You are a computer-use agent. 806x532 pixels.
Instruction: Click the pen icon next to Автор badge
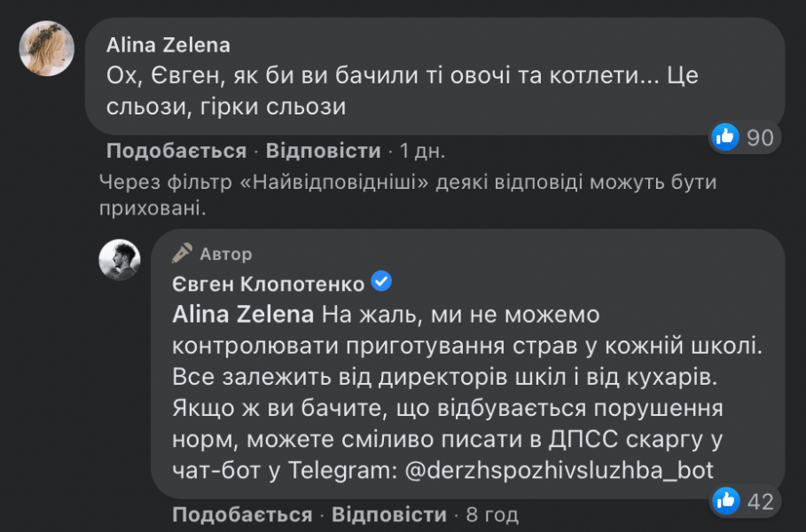tap(180, 252)
